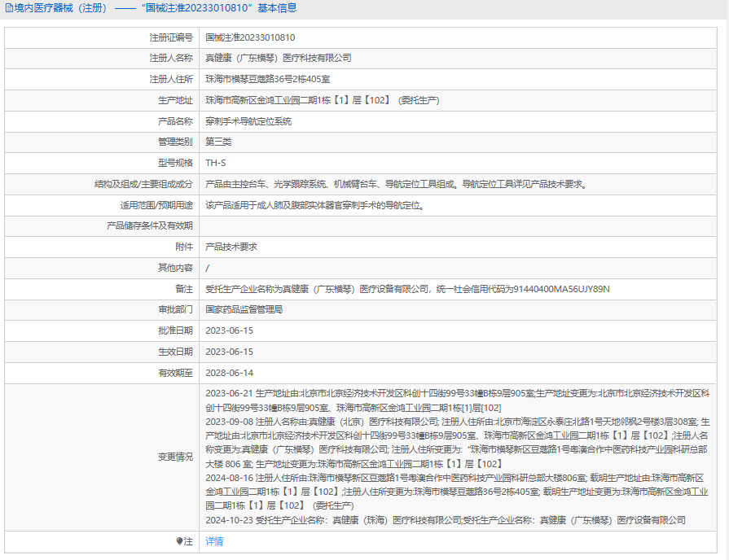The width and height of the screenshot is (729, 560).
Task: Click the 其他内容 label cell
Action: 102,268
